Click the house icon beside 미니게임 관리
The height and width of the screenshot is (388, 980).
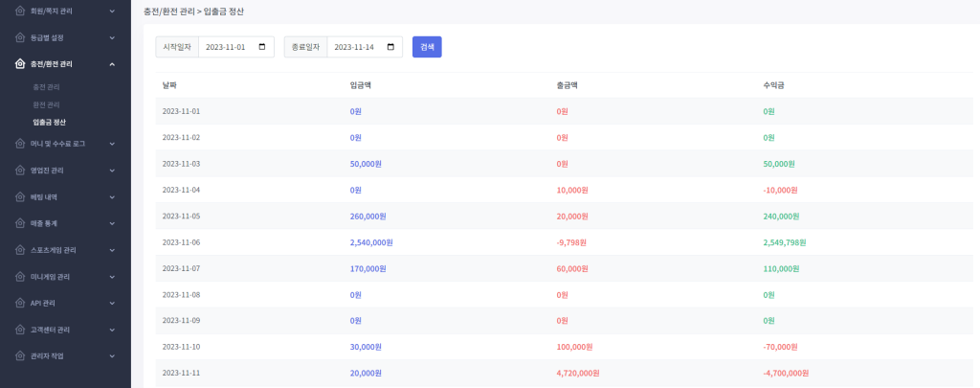pos(20,276)
